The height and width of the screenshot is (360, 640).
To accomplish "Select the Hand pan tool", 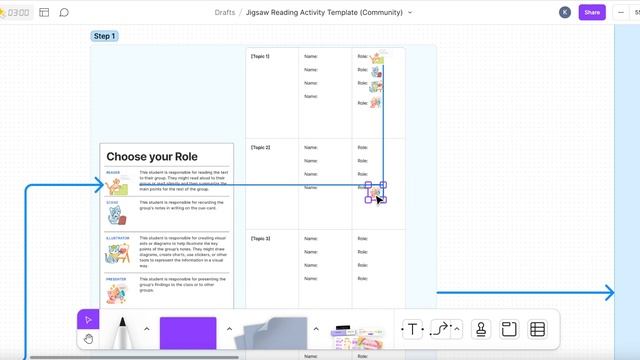I will (88, 339).
